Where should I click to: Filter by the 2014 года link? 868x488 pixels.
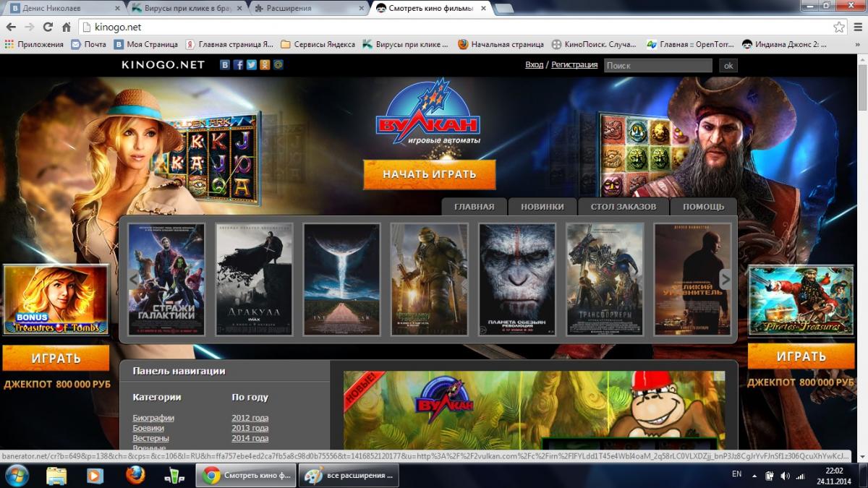250,438
